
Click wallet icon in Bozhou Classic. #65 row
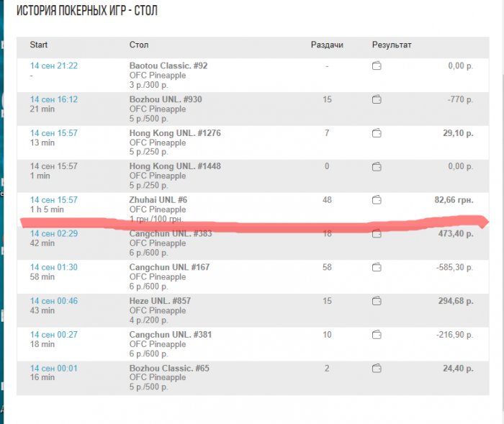coord(377,368)
